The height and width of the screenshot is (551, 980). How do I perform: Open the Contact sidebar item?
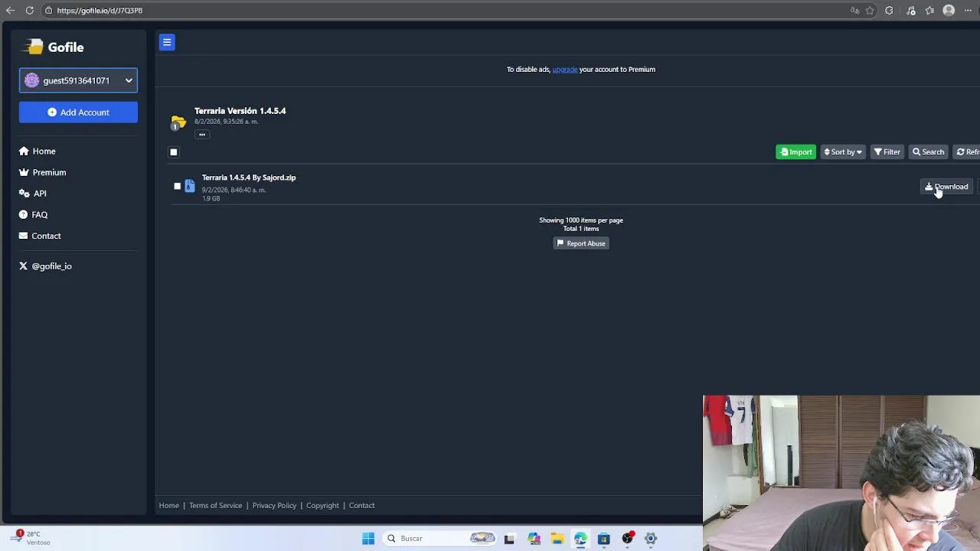click(x=40, y=236)
